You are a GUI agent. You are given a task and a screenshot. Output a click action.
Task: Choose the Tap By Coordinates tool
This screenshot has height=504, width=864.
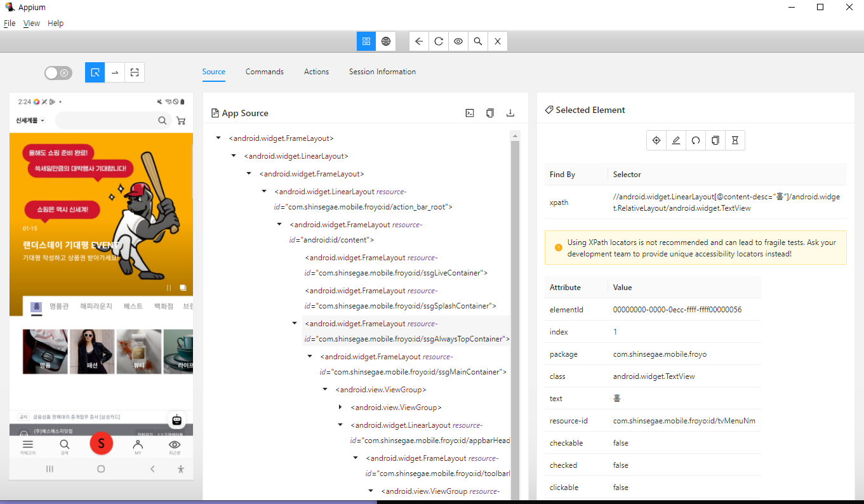coord(135,72)
